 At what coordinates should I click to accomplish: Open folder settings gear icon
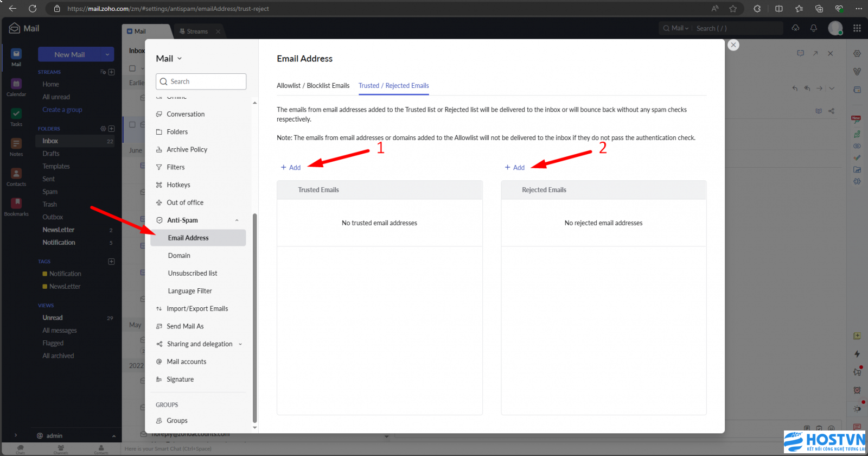103,129
